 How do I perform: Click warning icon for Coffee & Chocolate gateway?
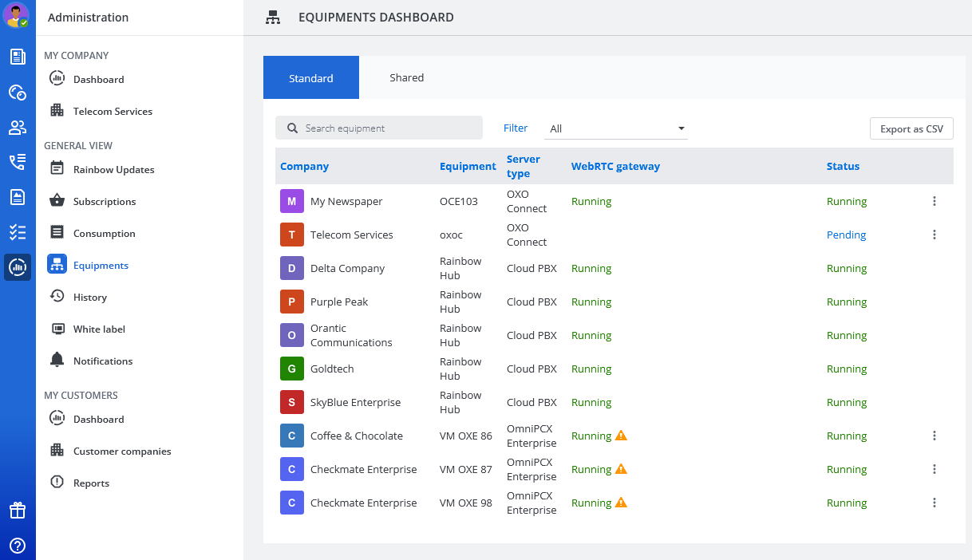pyautogui.click(x=621, y=436)
